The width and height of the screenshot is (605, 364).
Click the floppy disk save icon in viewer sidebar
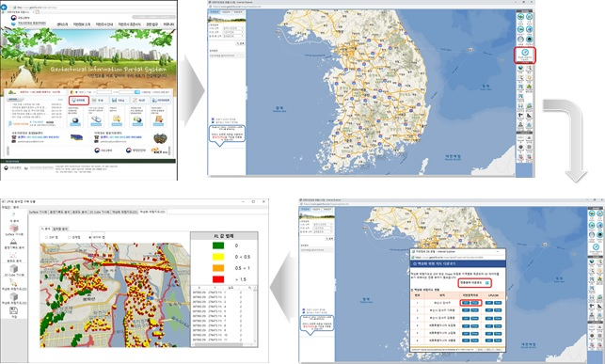click(13, 310)
